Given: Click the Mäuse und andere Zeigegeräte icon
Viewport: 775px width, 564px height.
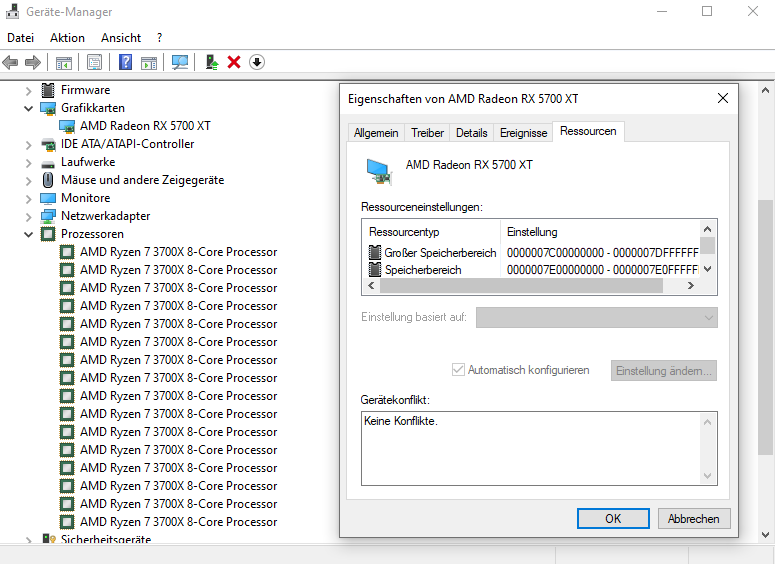Looking at the screenshot, I should coord(48,180).
